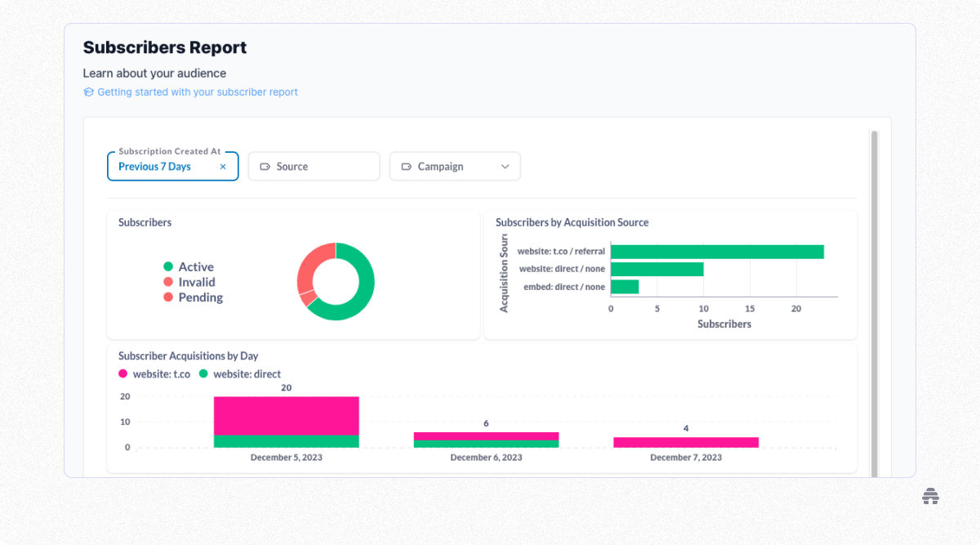
Task: Toggle website: t.co legend series
Action: 154,374
